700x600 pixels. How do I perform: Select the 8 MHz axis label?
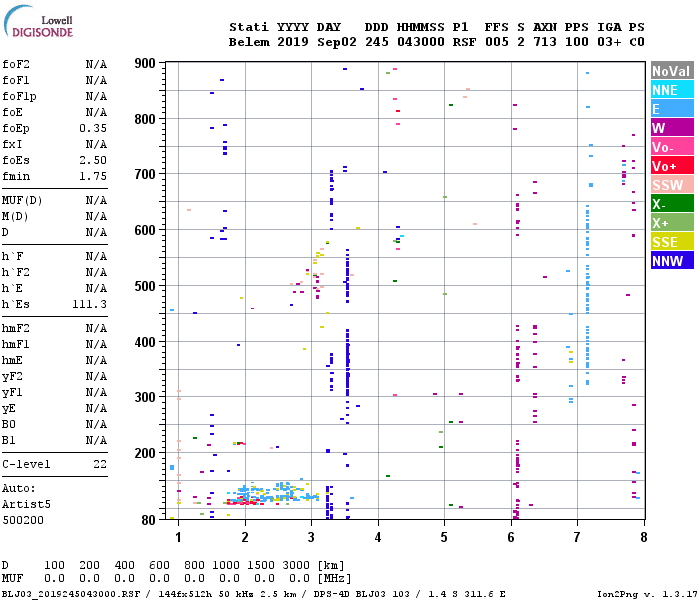point(644,537)
